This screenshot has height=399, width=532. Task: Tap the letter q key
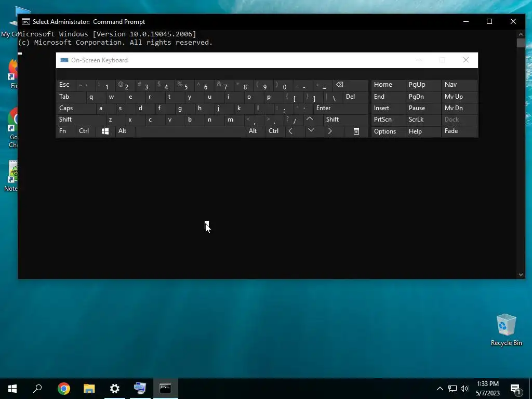coord(96,97)
